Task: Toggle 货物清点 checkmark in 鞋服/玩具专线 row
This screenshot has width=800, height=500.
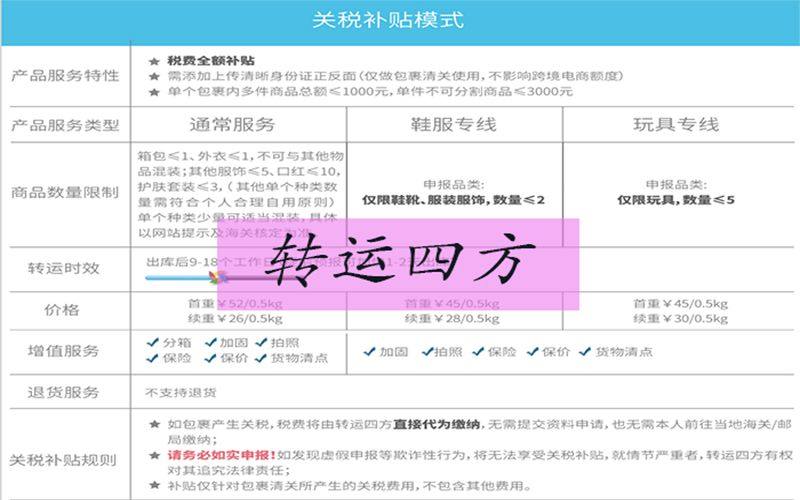Action: [x=585, y=352]
